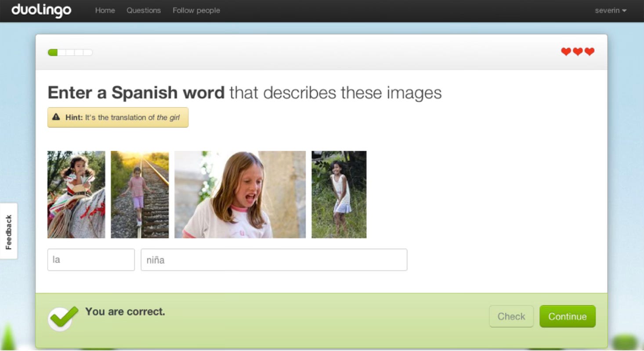Click the lesson progress bar
This screenshot has height=351, width=644.
tap(70, 53)
